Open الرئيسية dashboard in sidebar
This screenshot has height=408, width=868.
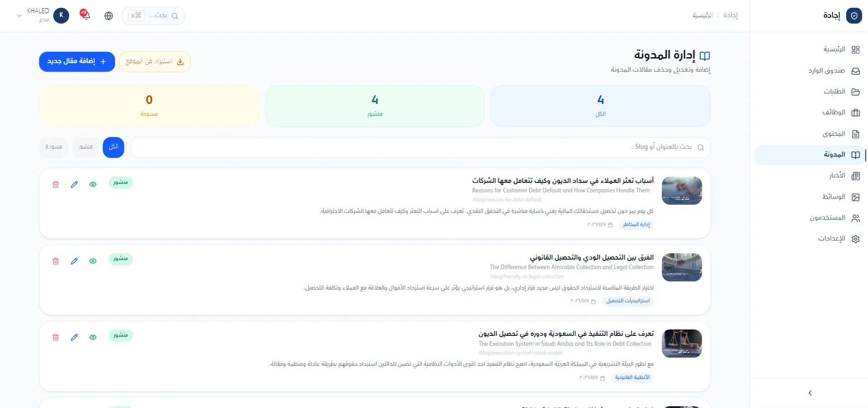[810, 49]
